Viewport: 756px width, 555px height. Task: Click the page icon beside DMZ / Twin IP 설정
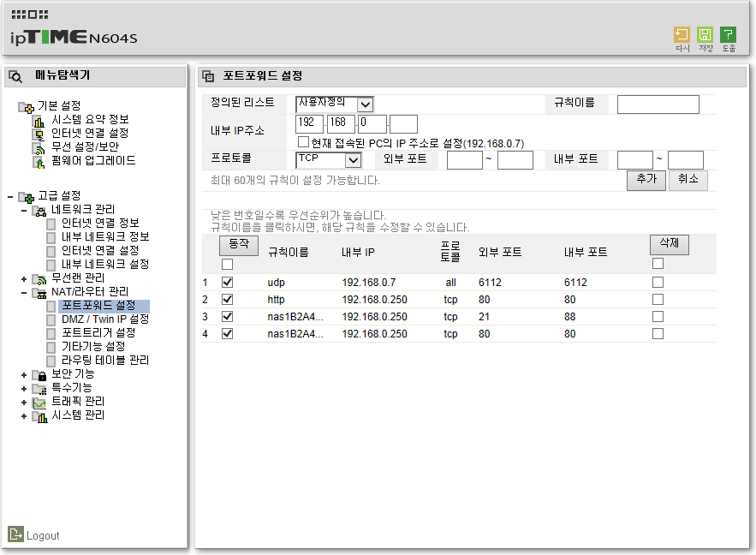click(51, 320)
